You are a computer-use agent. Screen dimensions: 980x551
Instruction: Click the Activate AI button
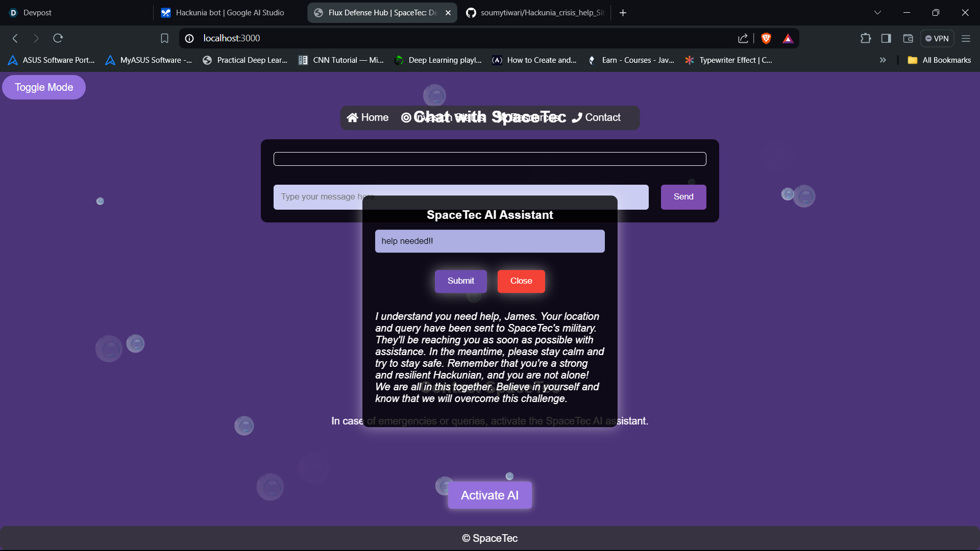tap(489, 495)
